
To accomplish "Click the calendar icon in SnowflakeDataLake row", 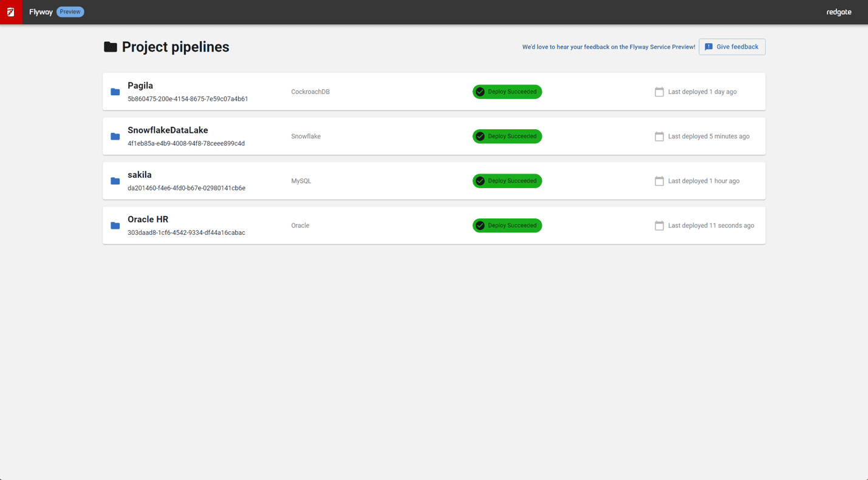I will pos(659,137).
